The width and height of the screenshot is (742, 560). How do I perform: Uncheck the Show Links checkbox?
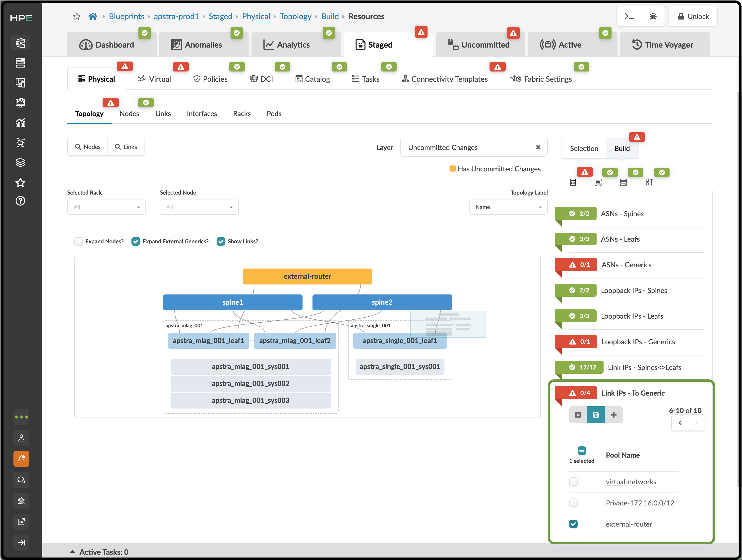(x=221, y=241)
